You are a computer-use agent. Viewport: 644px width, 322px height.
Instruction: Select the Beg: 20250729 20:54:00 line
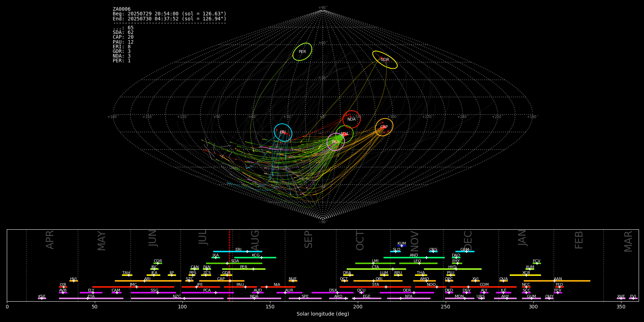170,14
